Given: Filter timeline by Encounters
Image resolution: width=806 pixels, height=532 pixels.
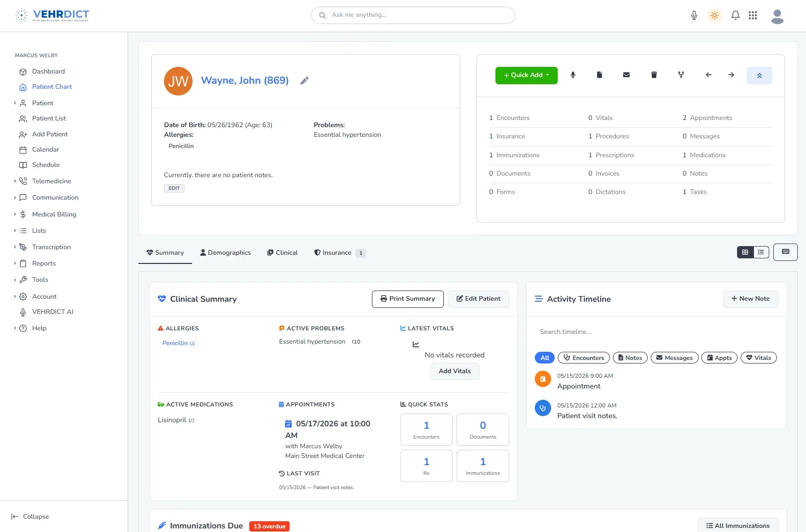Looking at the screenshot, I should 584,358.
